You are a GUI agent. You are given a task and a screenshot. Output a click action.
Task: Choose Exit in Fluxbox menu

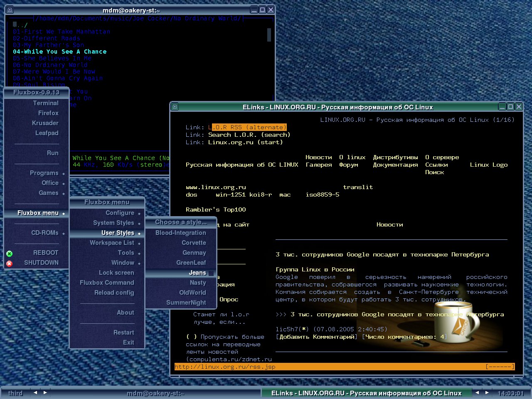click(107, 342)
